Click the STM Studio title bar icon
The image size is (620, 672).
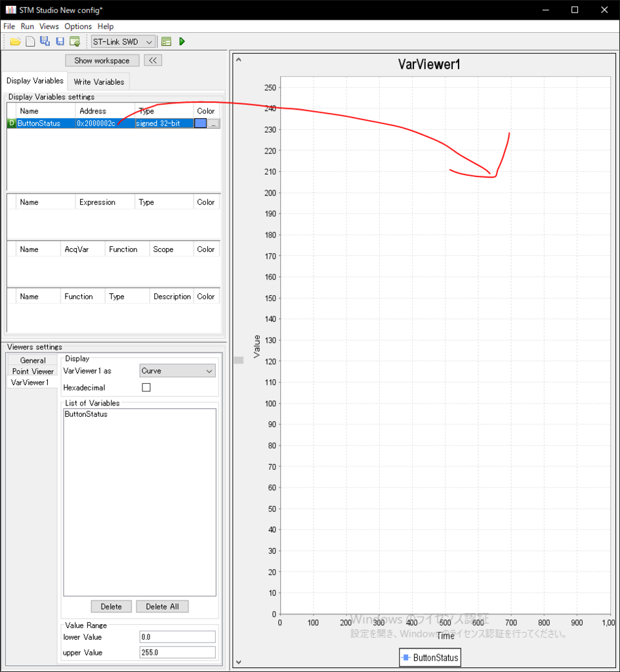coord(10,10)
